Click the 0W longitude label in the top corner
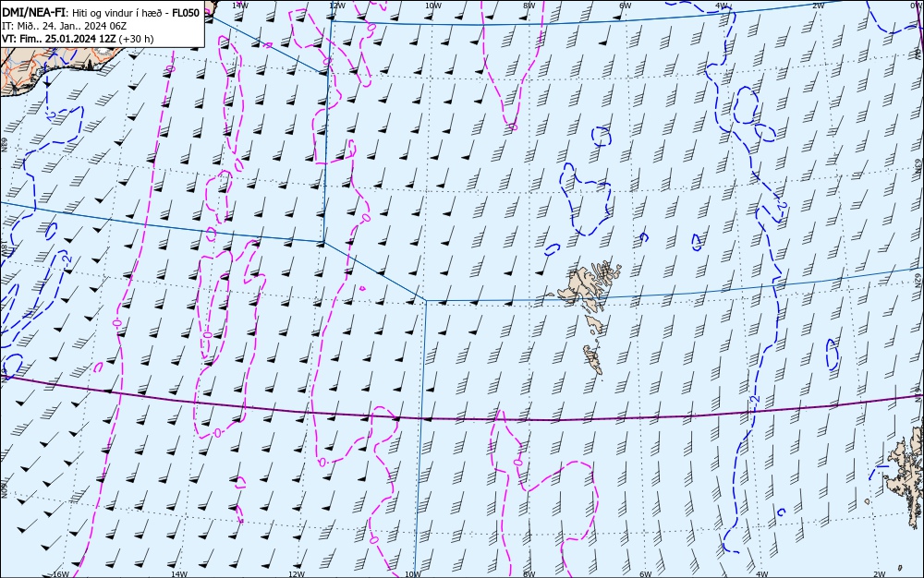This screenshot has width=924, height=578. [917, 6]
